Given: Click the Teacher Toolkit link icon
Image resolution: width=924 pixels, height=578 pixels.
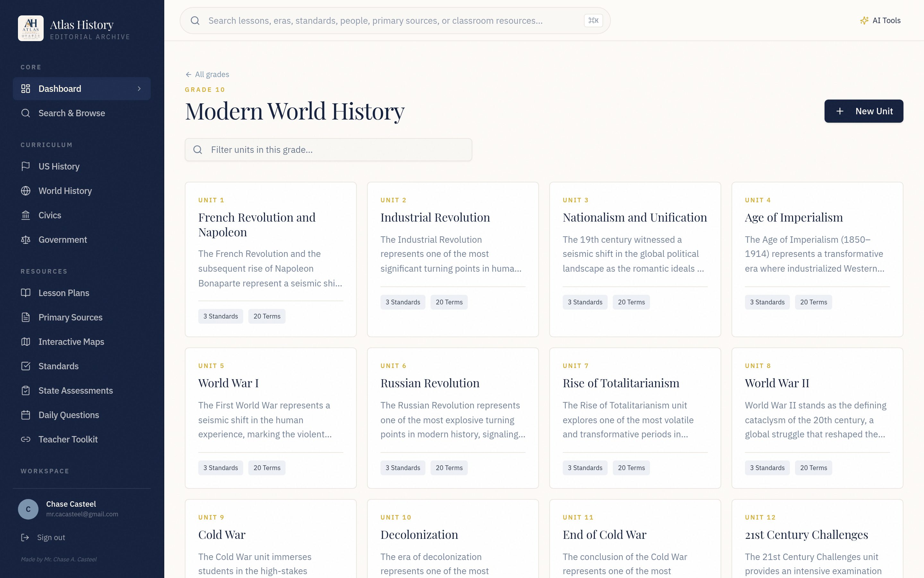Looking at the screenshot, I should tap(26, 439).
